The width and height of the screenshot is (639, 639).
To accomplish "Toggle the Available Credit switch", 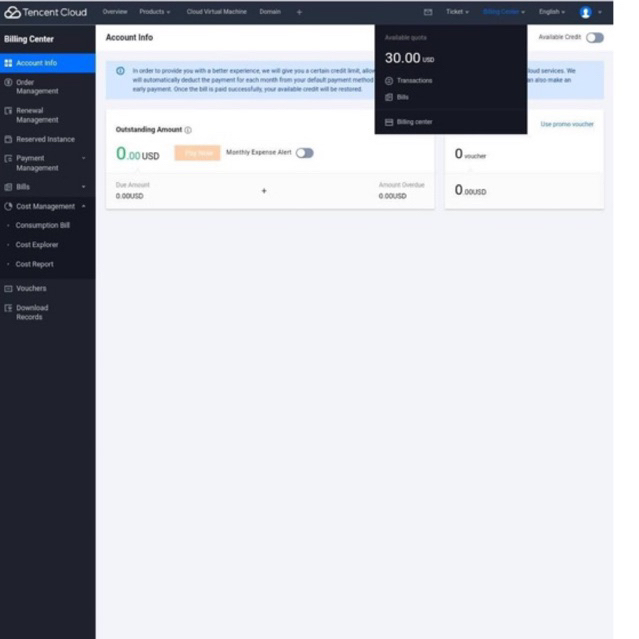I will (x=595, y=37).
